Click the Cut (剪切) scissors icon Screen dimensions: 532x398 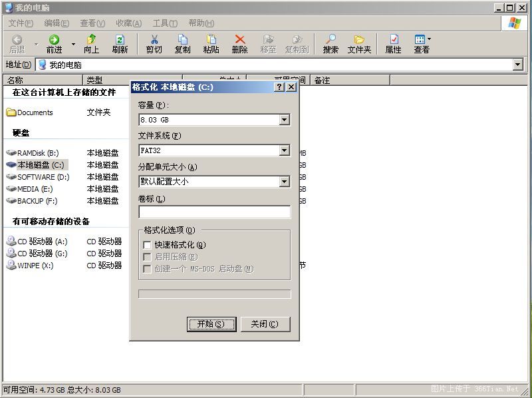[x=154, y=39]
